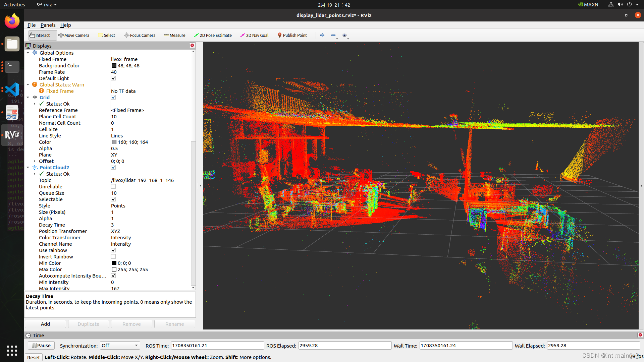Open the Panels menu
The width and height of the screenshot is (644, 362).
click(x=47, y=25)
